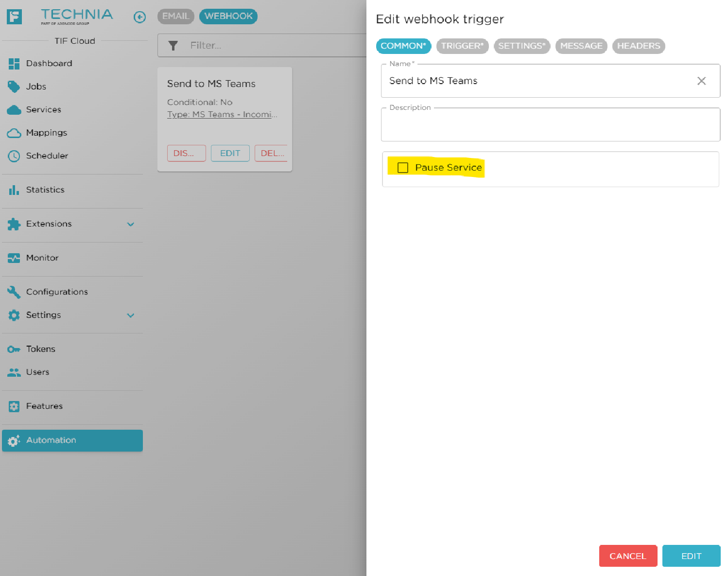
Task: Click the Dashboard grid icon
Action: [14, 64]
